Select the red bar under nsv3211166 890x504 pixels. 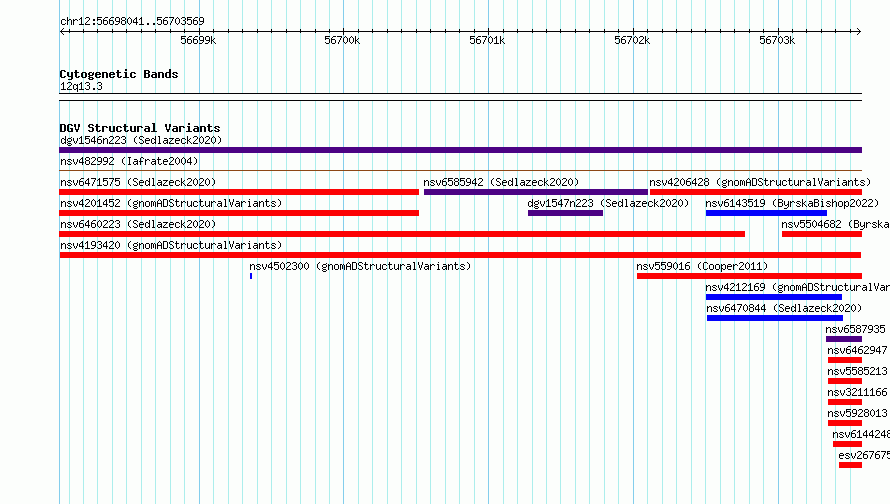click(x=845, y=402)
